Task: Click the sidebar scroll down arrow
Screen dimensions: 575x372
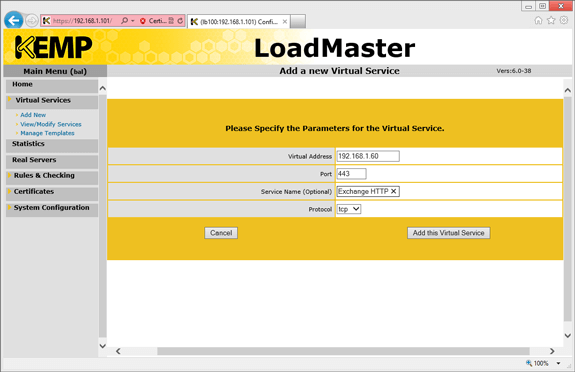Action: tap(103, 346)
